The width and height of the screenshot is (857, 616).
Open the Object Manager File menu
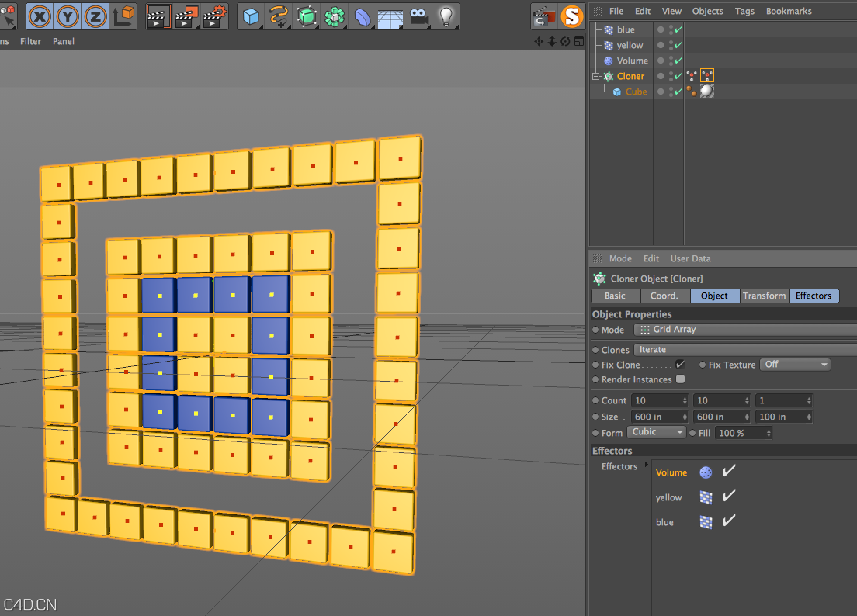tap(616, 11)
